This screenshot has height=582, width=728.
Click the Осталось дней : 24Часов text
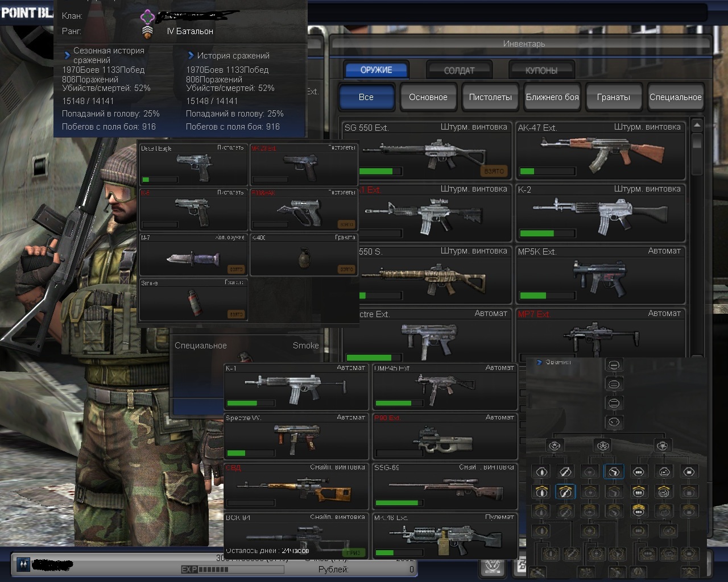267,550
